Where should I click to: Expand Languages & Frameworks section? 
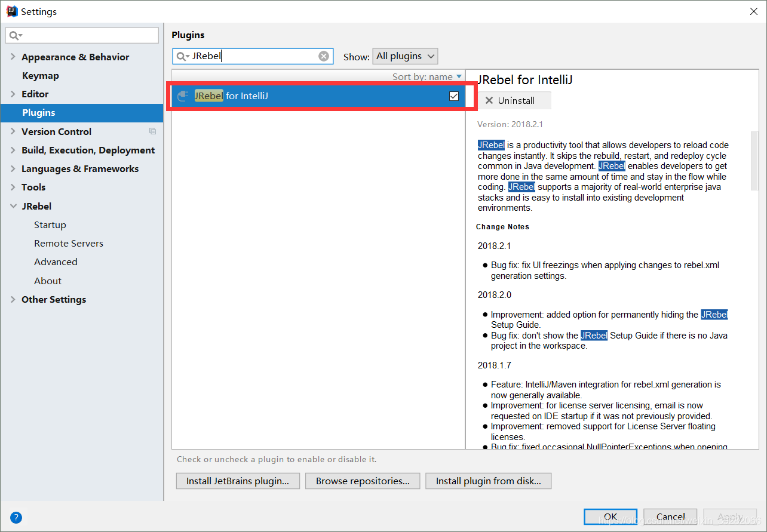(x=13, y=168)
